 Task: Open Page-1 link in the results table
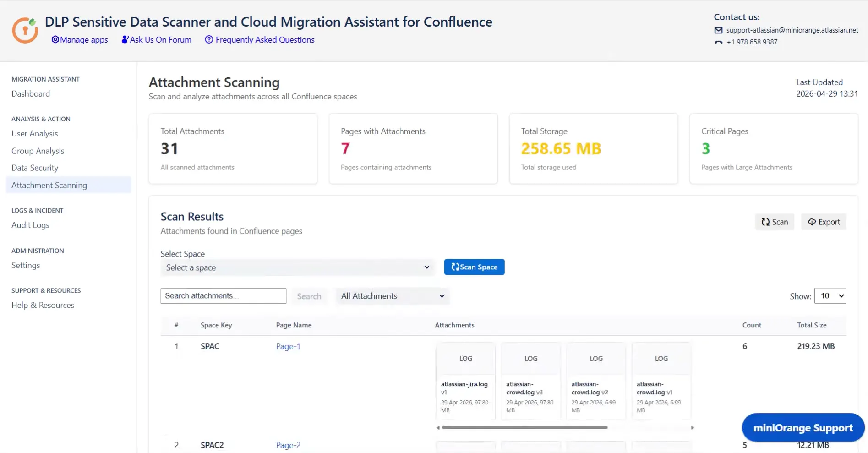pos(288,346)
